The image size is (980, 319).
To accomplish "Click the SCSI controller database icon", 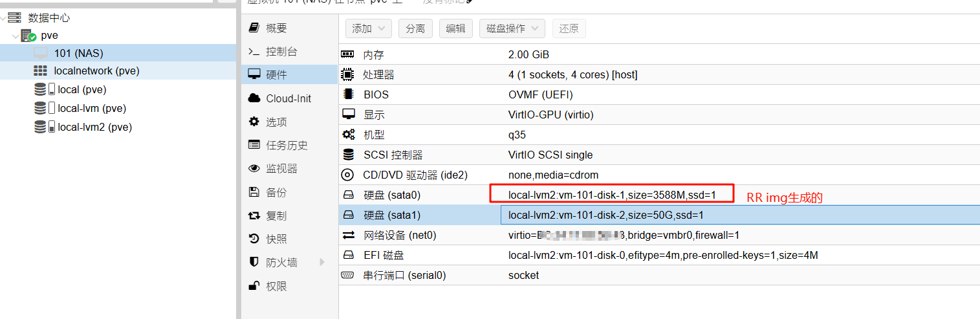I will coord(348,155).
